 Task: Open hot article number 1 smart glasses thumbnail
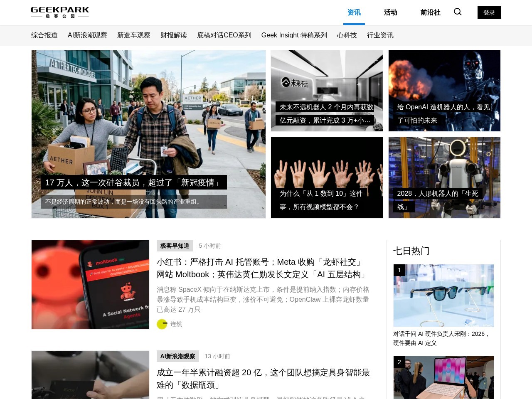tap(443, 296)
